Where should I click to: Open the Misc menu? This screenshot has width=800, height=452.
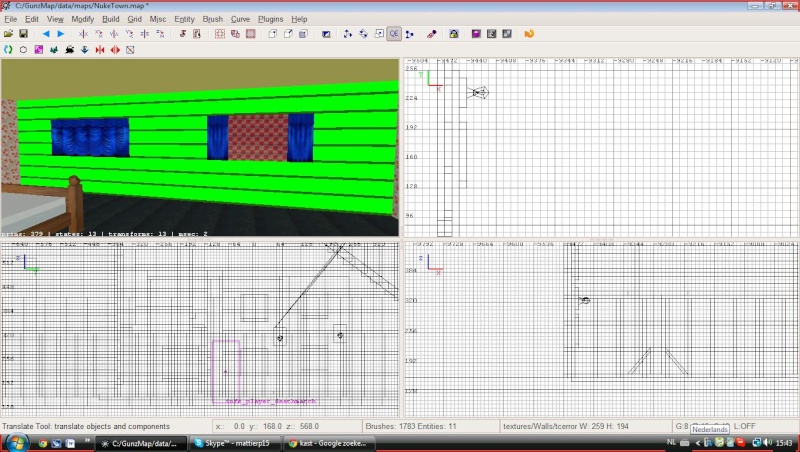(x=158, y=19)
